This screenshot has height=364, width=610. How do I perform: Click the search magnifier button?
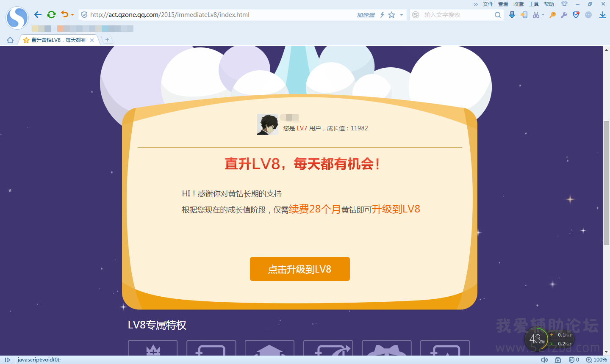point(498,15)
